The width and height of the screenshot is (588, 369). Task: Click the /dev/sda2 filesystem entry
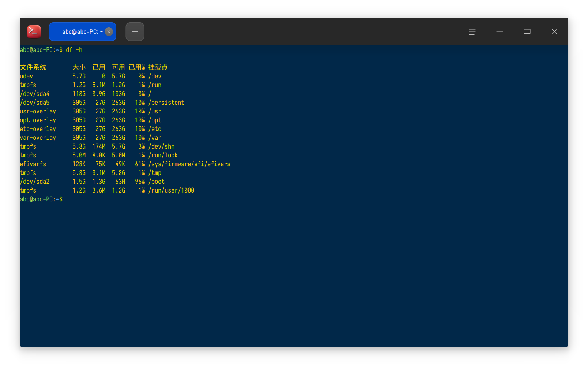tap(34, 182)
